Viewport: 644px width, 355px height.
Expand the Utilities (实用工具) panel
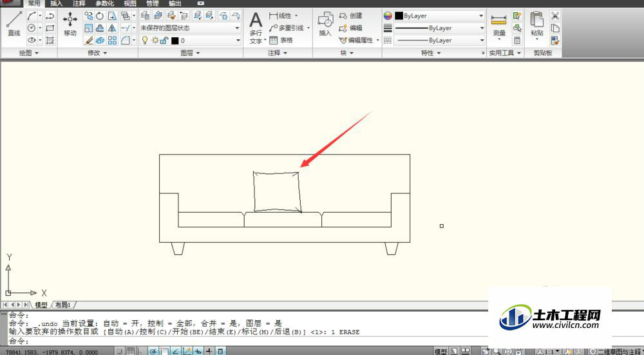(x=505, y=53)
